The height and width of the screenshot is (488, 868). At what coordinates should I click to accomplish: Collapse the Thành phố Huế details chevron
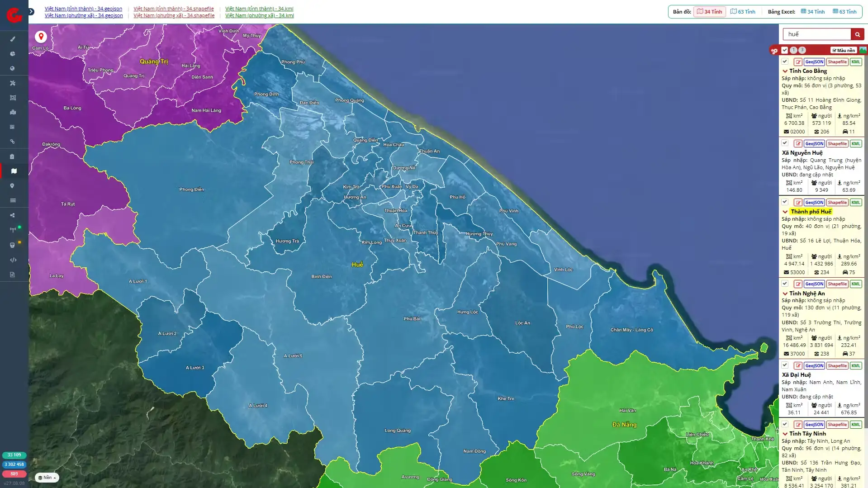785,212
